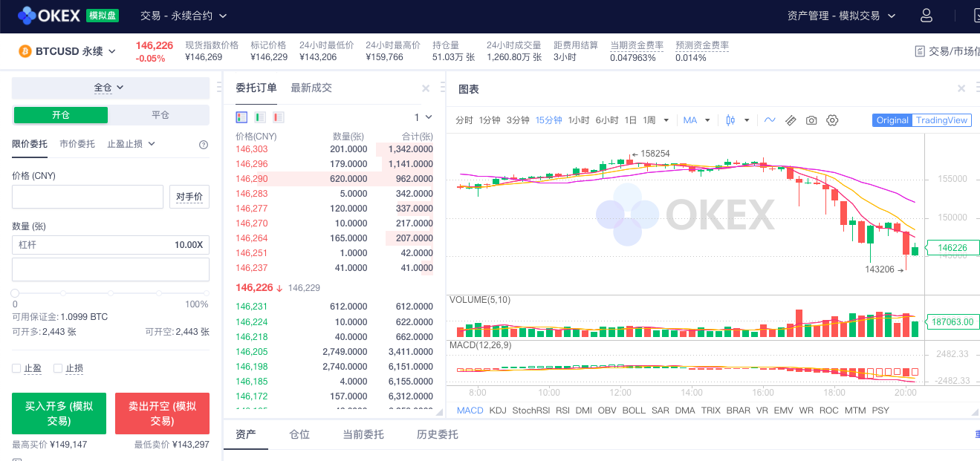Select the MACD indicator

click(470, 411)
